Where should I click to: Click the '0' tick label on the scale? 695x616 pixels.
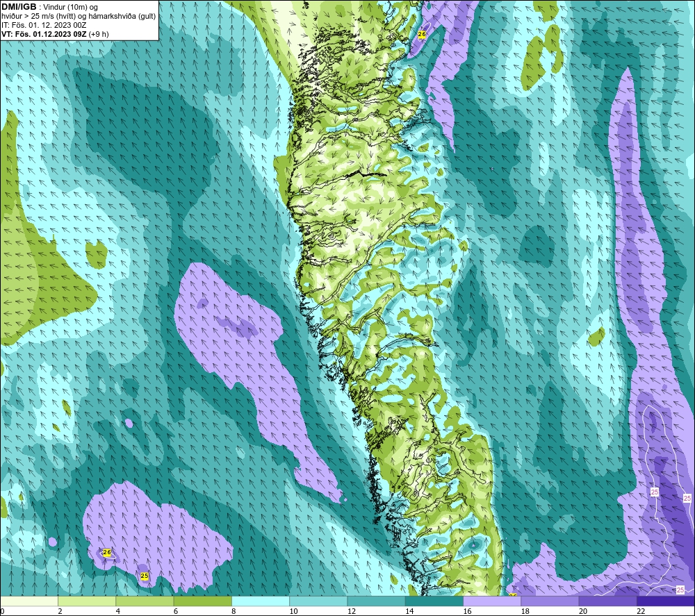(2, 611)
